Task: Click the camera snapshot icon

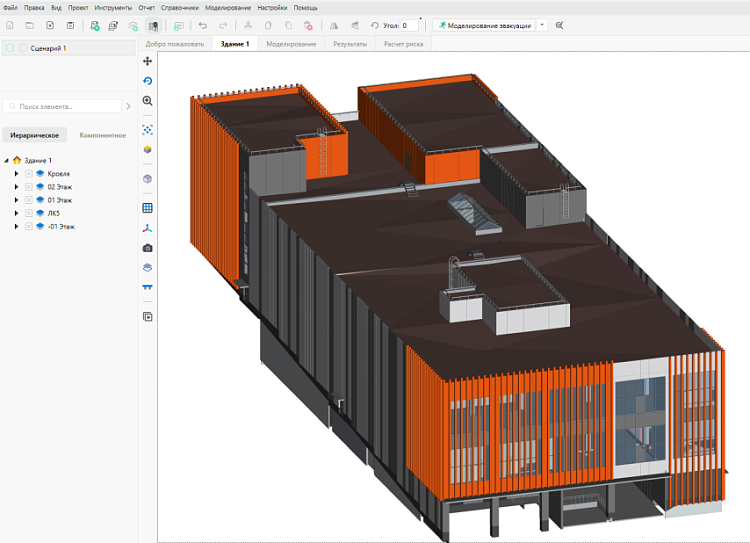Action: click(x=147, y=247)
